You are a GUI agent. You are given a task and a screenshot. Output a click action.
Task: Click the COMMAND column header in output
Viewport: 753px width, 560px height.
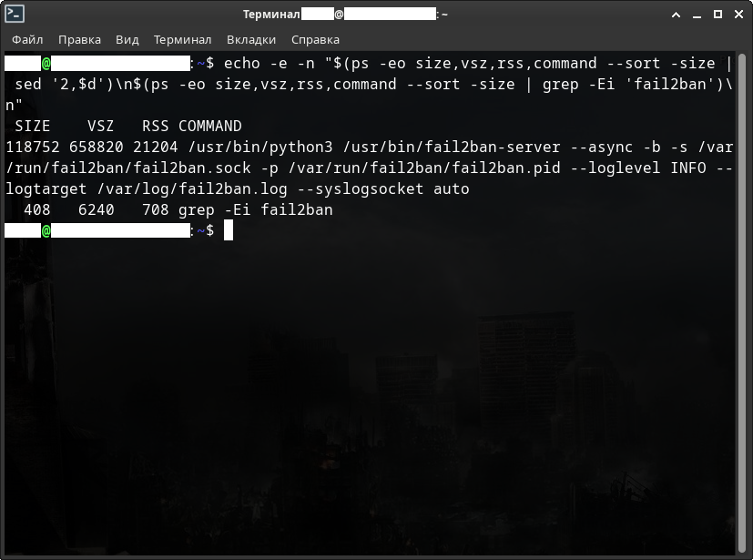point(210,127)
